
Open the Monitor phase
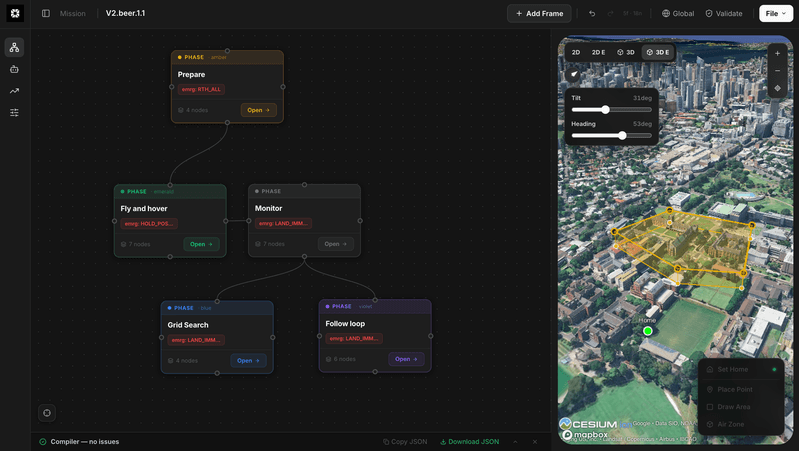click(335, 244)
